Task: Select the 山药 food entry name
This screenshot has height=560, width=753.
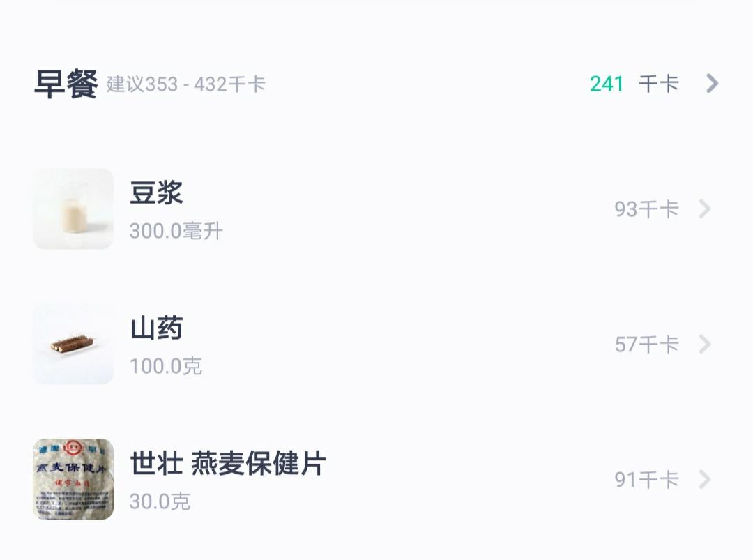Action: point(156,328)
